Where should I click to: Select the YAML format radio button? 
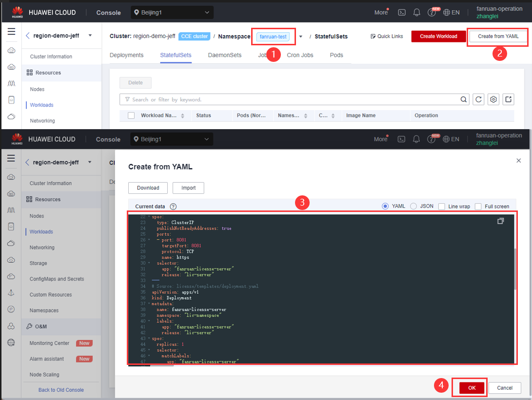(385, 206)
